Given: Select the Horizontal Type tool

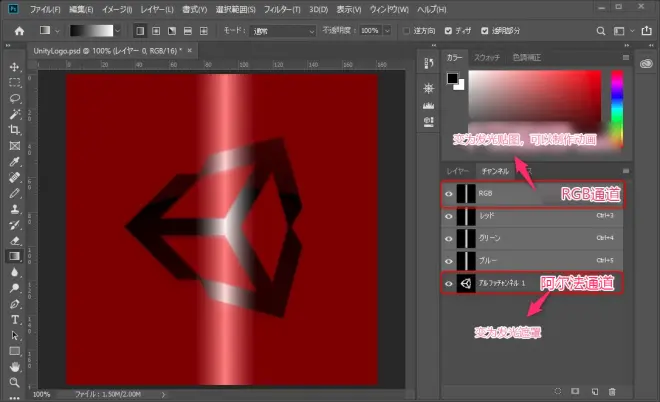Looking at the screenshot, I should pyautogui.click(x=15, y=319).
